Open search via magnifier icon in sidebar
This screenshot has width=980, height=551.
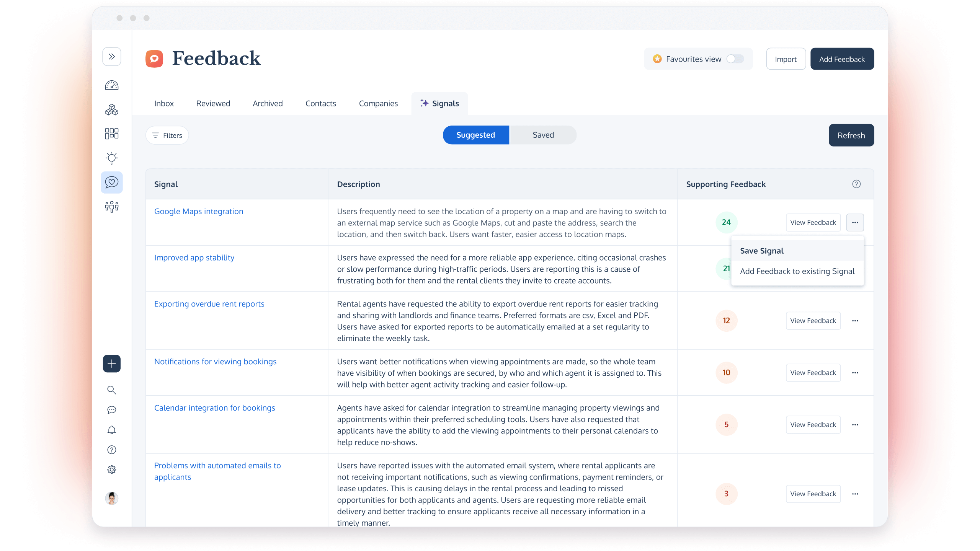(x=111, y=390)
